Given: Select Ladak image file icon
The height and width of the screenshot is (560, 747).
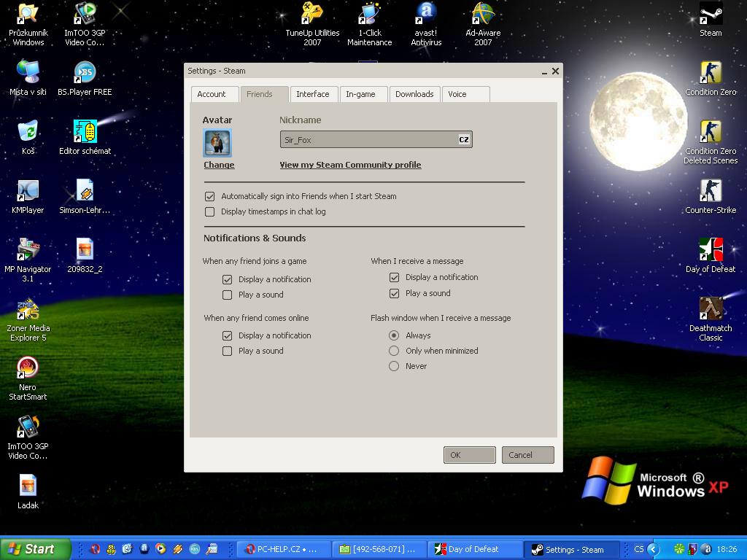Looking at the screenshot, I should (28, 492).
